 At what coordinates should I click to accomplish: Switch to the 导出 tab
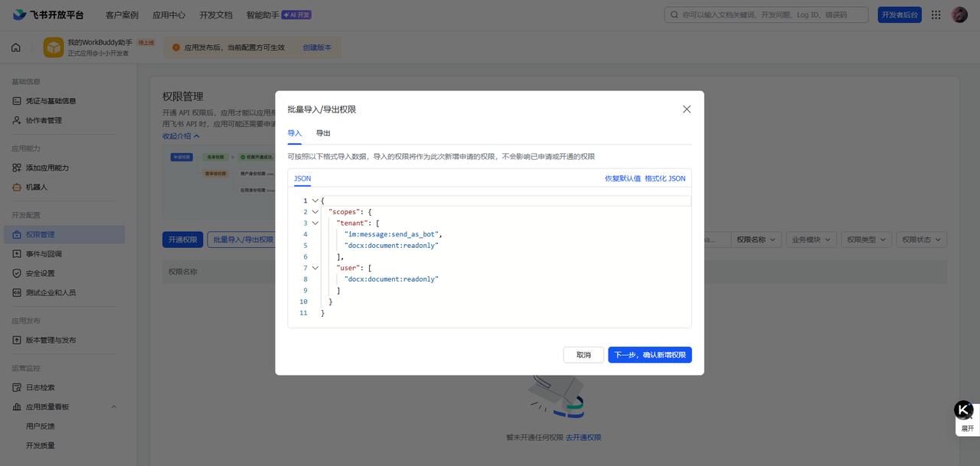coord(323,133)
